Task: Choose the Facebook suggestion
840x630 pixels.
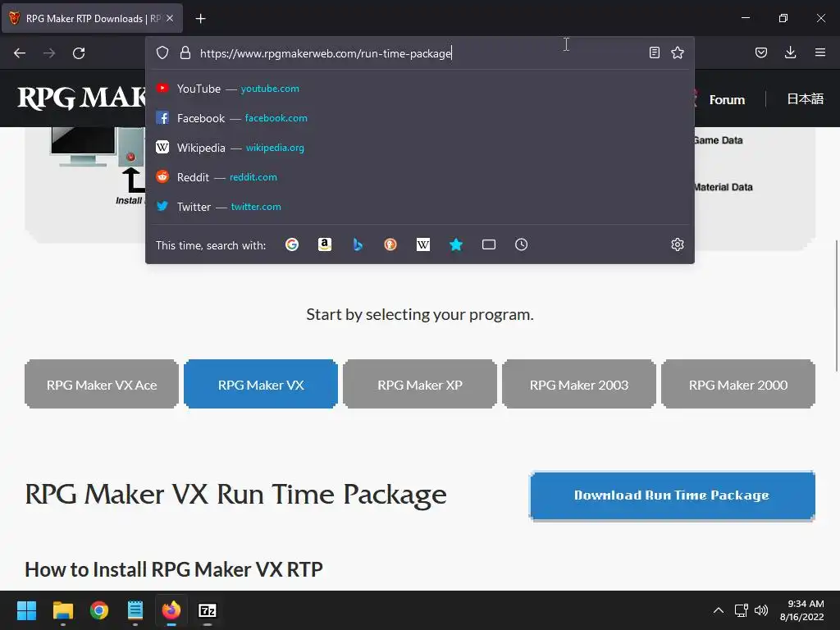Action: 420,118
